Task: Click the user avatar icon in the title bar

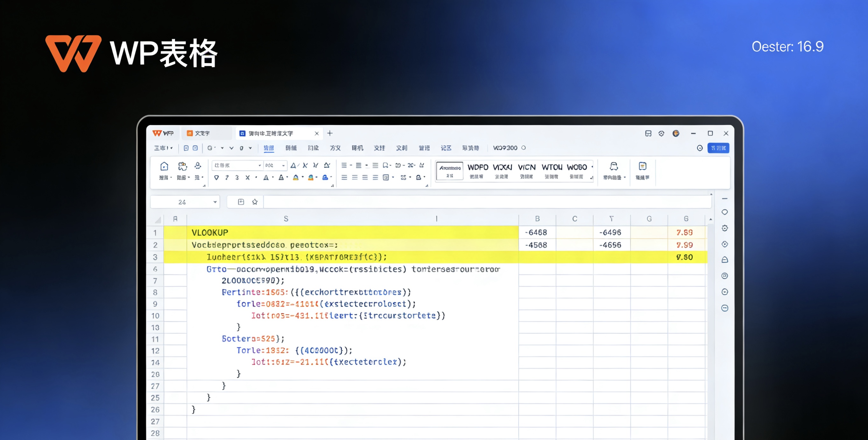Action: point(676,133)
